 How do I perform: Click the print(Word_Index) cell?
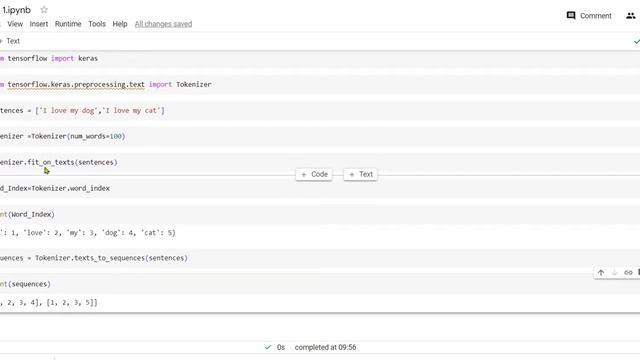pyautogui.click(x=320, y=215)
